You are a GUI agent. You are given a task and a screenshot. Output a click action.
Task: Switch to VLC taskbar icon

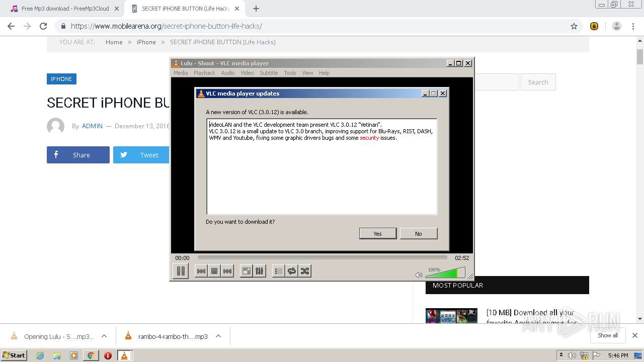click(124, 355)
